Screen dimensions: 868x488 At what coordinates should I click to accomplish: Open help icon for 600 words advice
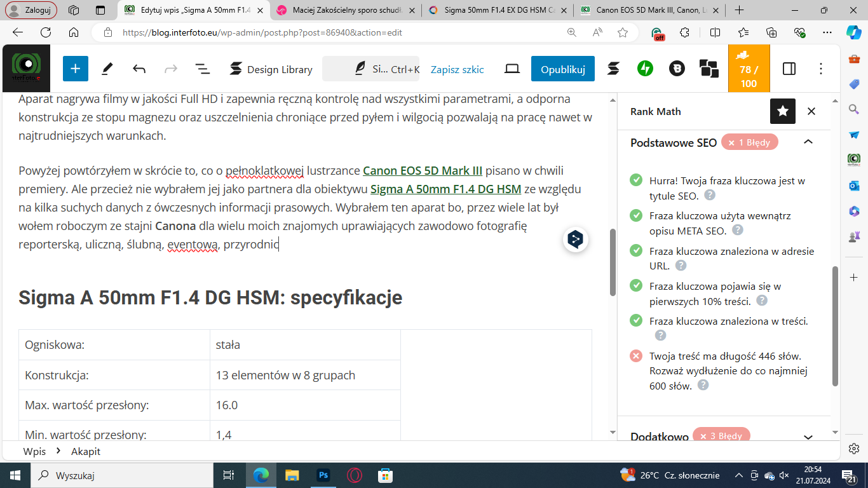pyautogui.click(x=703, y=385)
